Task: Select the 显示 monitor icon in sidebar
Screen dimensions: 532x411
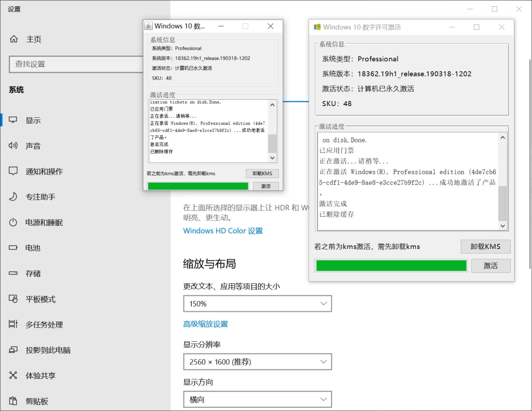Action: 13,120
